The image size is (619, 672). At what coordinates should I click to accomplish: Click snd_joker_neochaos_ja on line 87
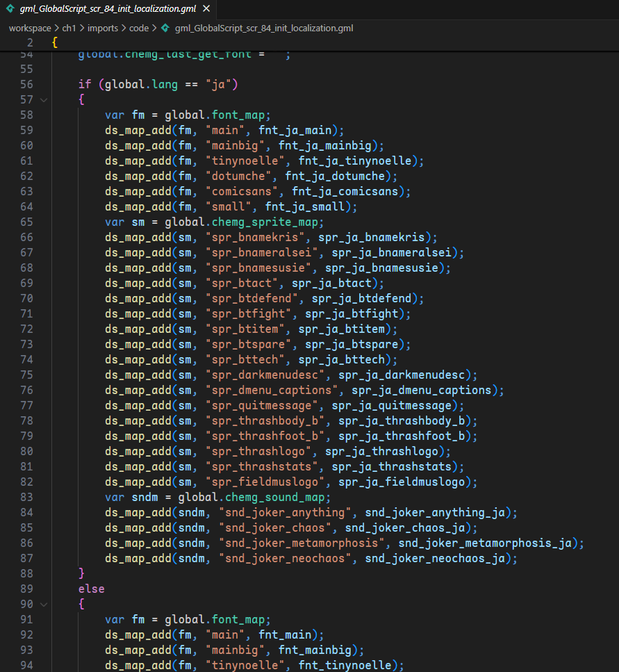tap(435, 559)
